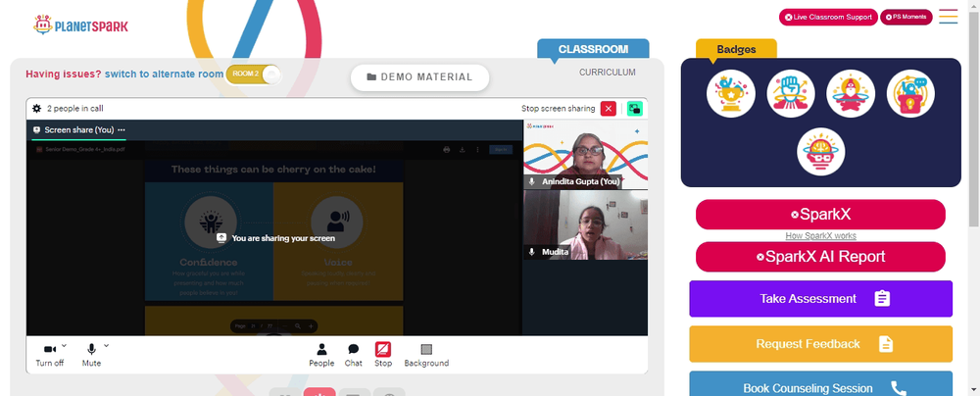Image resolution: width=980 pixels, height=396 pixels.
Task: Select the trophy badge icon
Action: (x=731, y=94)
